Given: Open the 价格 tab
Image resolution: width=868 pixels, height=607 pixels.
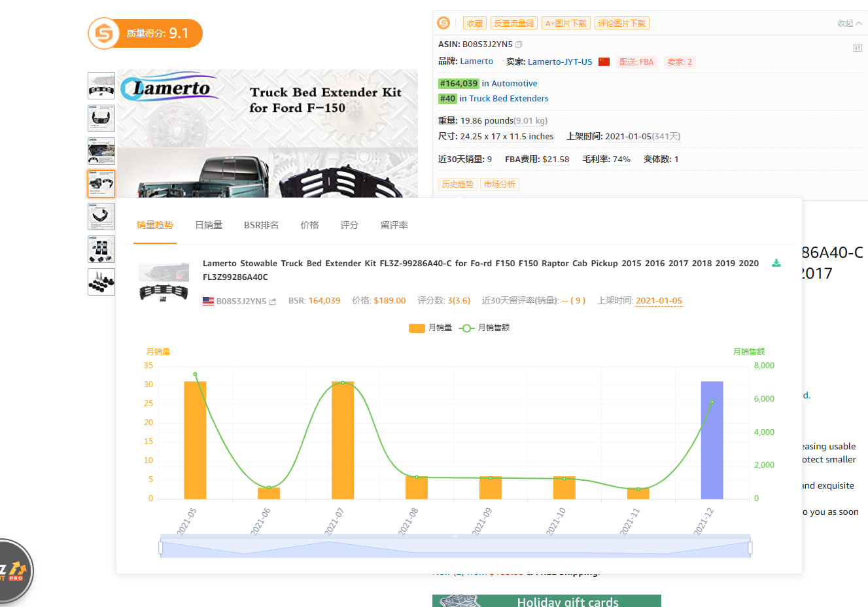Looking at the screenshot, I should coord(309,225).
